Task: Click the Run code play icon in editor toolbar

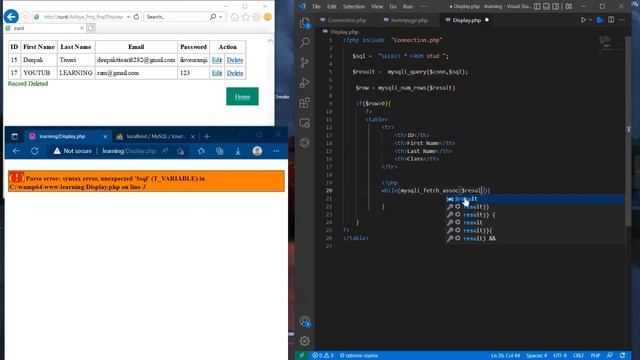Action: pyautogui.click(x=583, y=20)
